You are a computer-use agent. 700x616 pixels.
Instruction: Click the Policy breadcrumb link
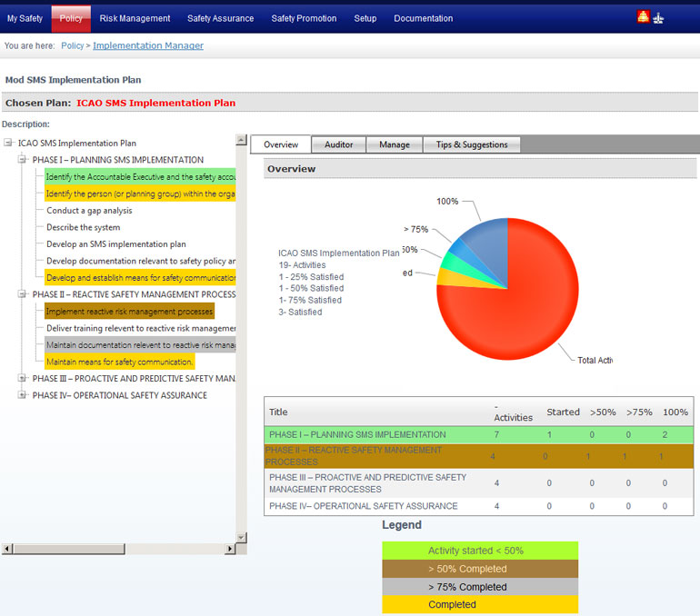tap(73, 45)
